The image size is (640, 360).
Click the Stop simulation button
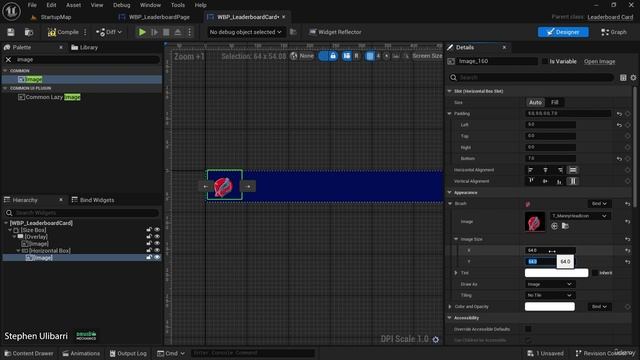(166, 32)
